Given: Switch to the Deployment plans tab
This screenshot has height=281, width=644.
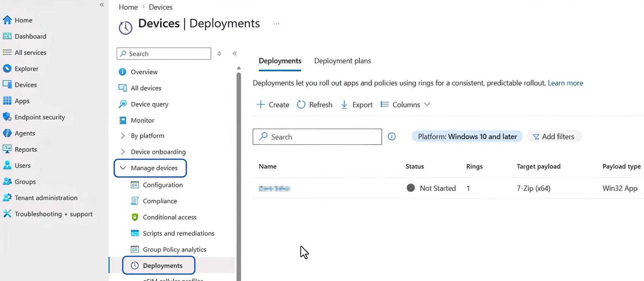Looking at the screenshot, I should 343,61.
